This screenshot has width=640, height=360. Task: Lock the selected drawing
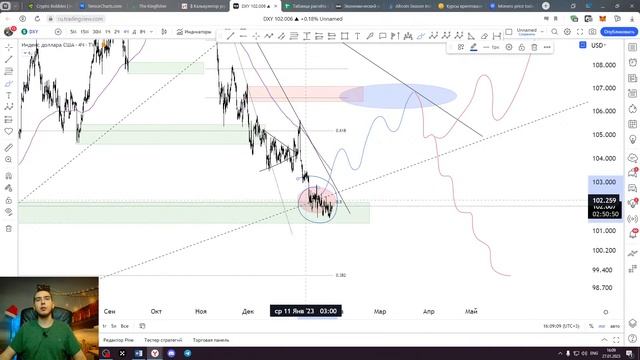(522, 47)
